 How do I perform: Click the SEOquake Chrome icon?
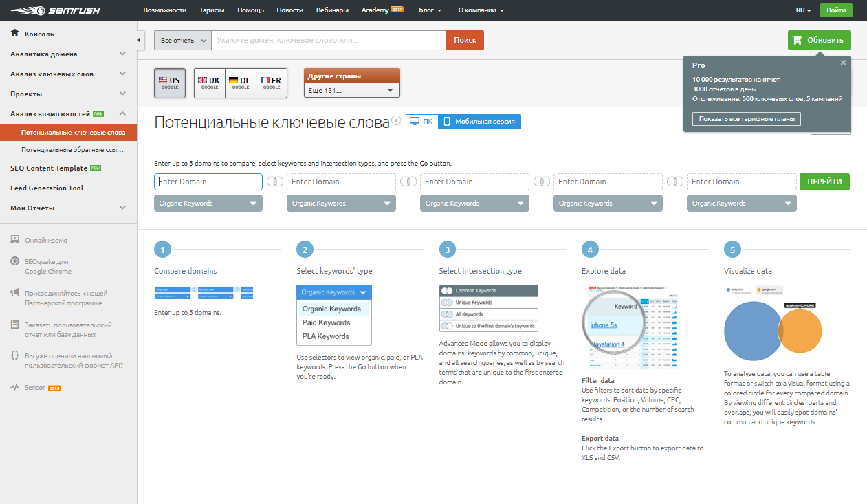click(x=15, y=261)
